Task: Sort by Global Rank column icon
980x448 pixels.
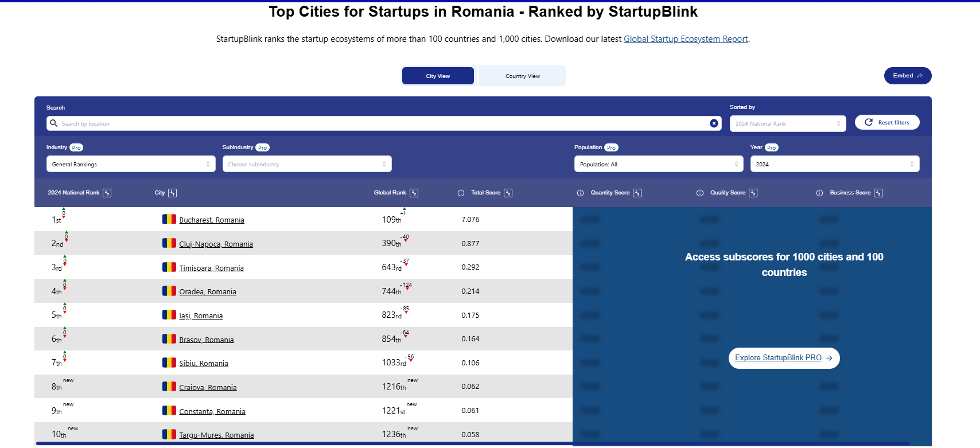Action: [414, 193]
